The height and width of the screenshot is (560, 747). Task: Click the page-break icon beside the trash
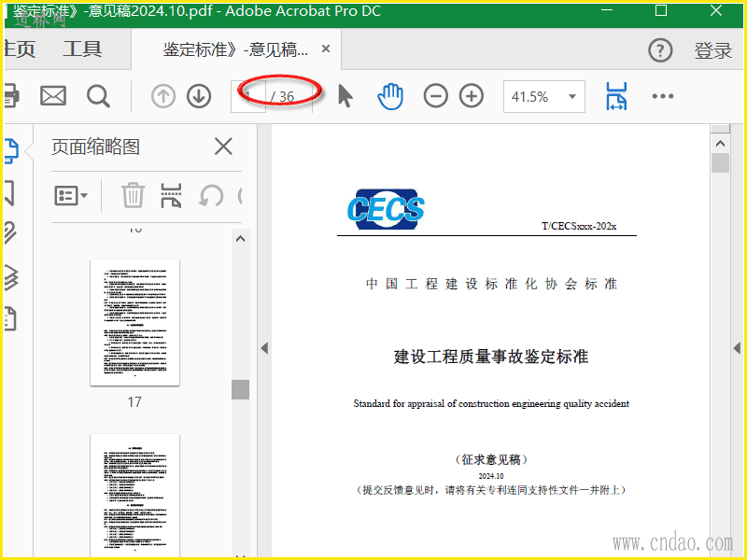tap(171, 195)
